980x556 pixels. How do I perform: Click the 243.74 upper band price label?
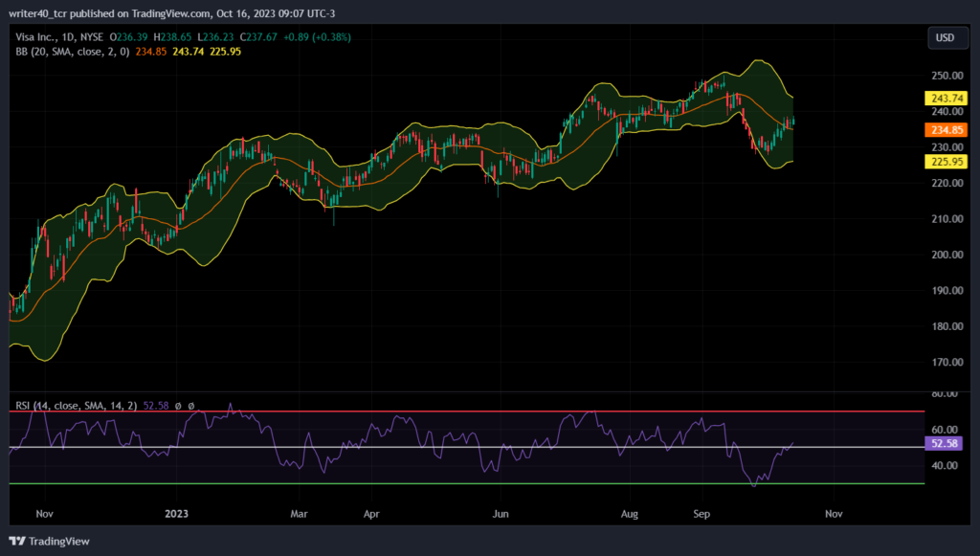(x=947, y=98)
